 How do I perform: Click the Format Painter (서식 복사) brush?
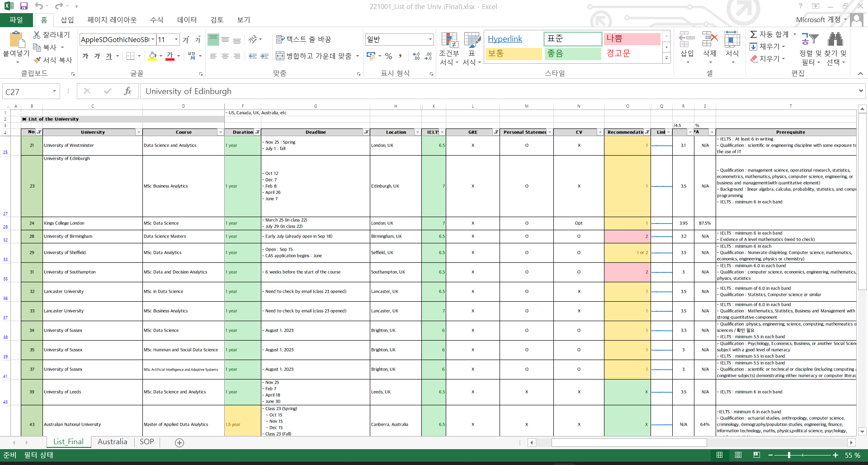(37, 60)
